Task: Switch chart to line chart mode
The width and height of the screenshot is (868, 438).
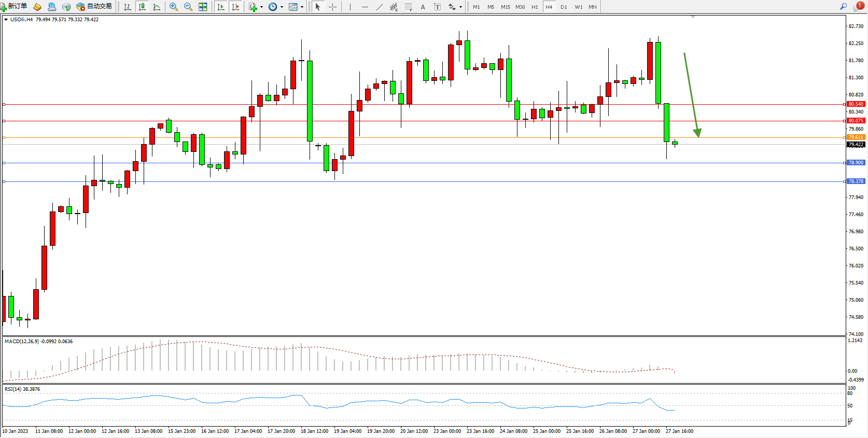Action: (157, 7)
